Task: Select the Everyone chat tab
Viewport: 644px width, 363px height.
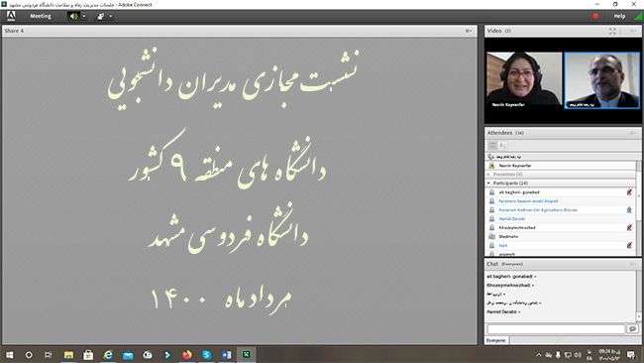Action: tap(496, 340)
